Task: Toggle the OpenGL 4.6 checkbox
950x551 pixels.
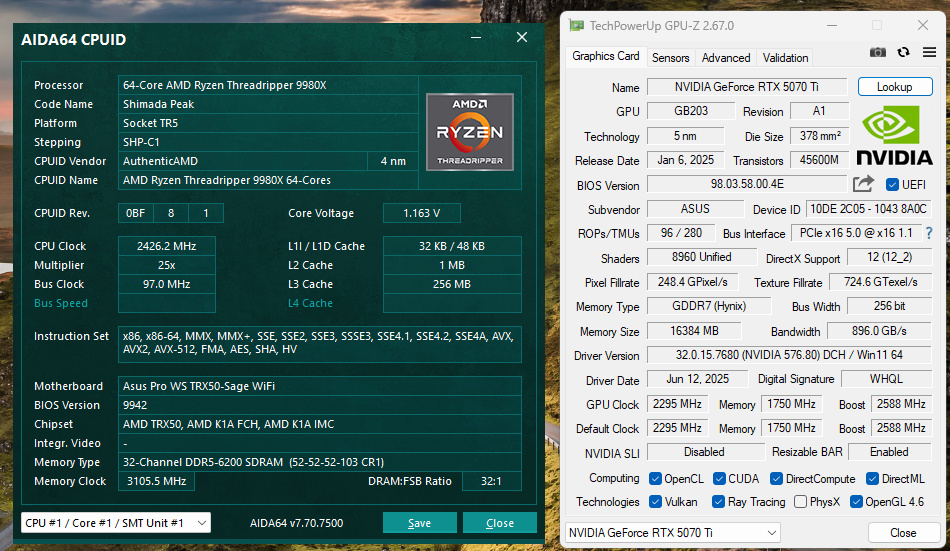Action: point(856,501)
